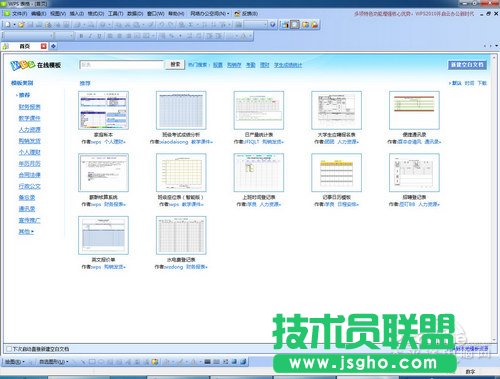This screenshot has width=500, height=379.
Task: Open the 教学课件 category link
Action: (29, 118)
